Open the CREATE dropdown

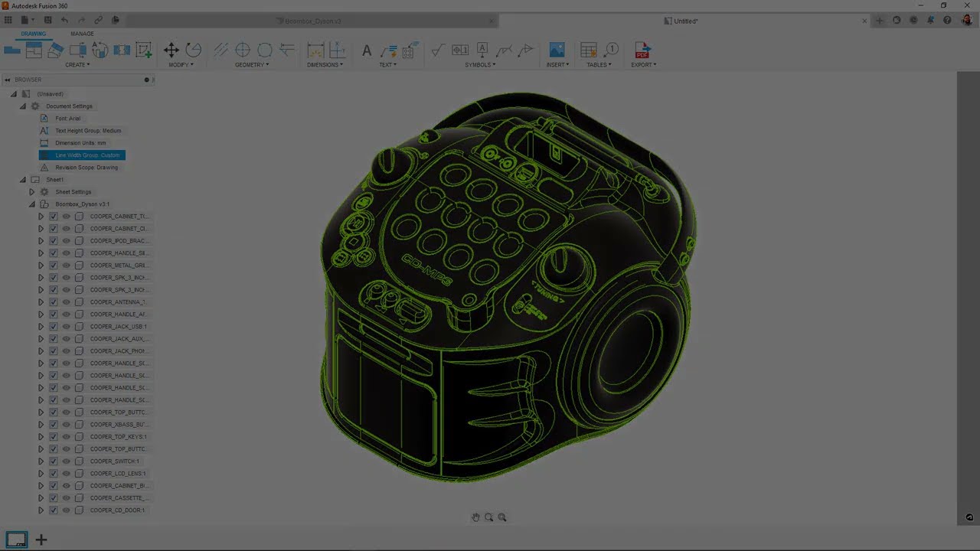click(77, 65)
